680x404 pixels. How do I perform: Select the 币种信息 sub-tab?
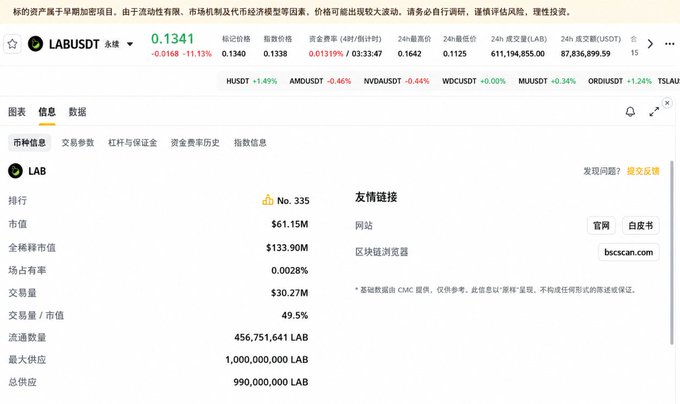tap(29, 143)
